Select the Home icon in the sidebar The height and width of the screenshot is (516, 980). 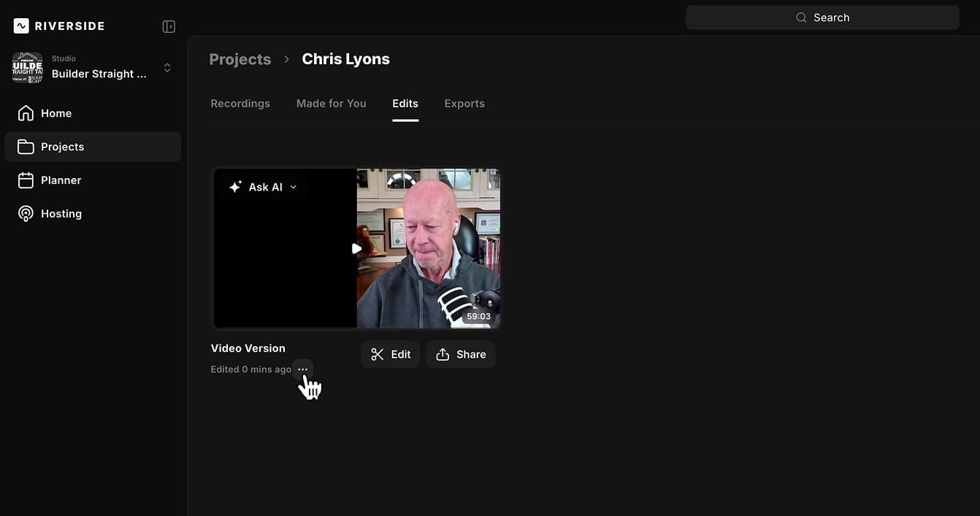click(26, 113)
